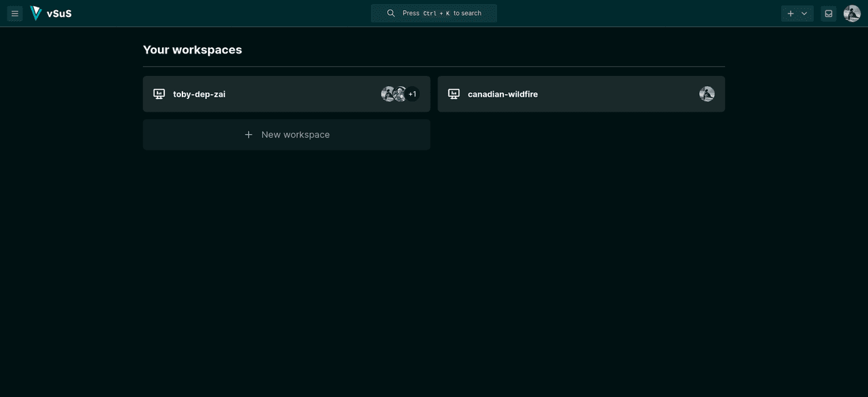Viewport: 868px width, 397px height.
Task: Click member avatar on canadian-wildfire card
Action: (x=707, y=94)
